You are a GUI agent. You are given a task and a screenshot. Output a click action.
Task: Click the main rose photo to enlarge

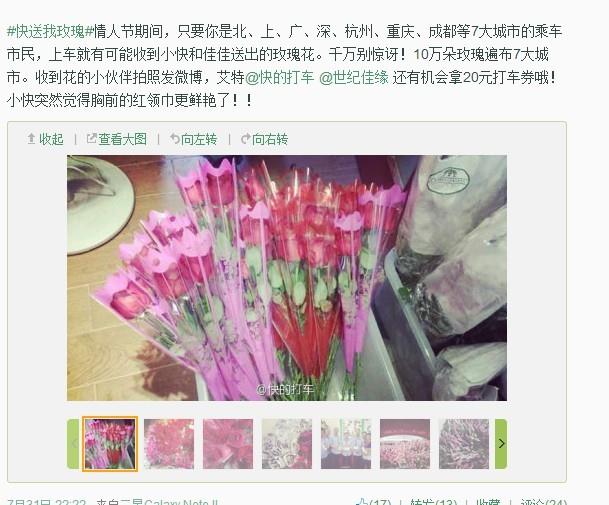287,278
